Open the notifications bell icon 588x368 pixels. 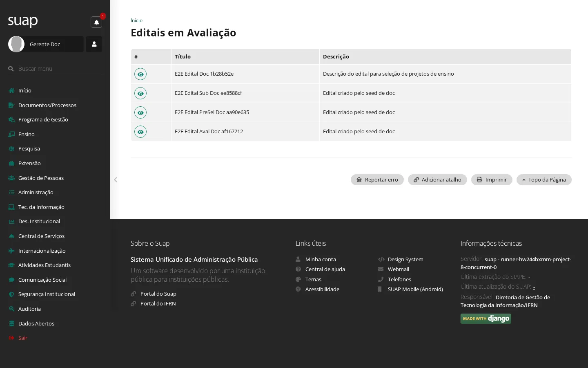pyautogui.click(x=96, y=22)
